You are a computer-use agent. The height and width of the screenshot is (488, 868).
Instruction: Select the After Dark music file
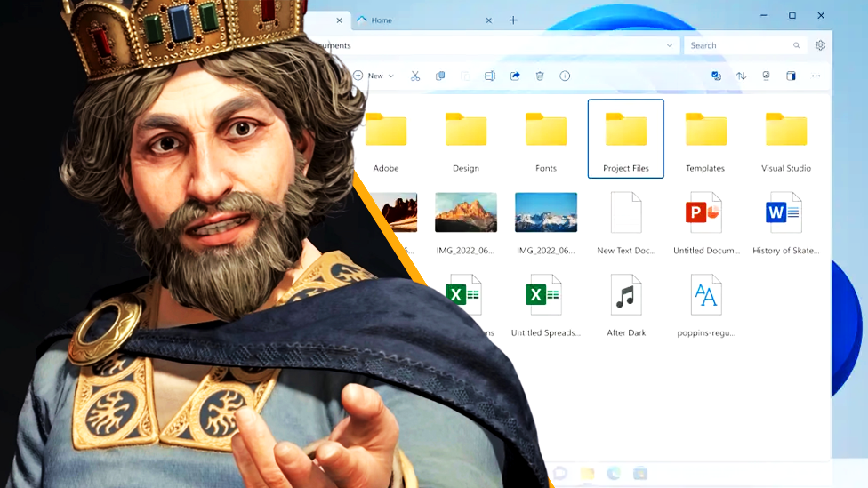coord(625,306)
